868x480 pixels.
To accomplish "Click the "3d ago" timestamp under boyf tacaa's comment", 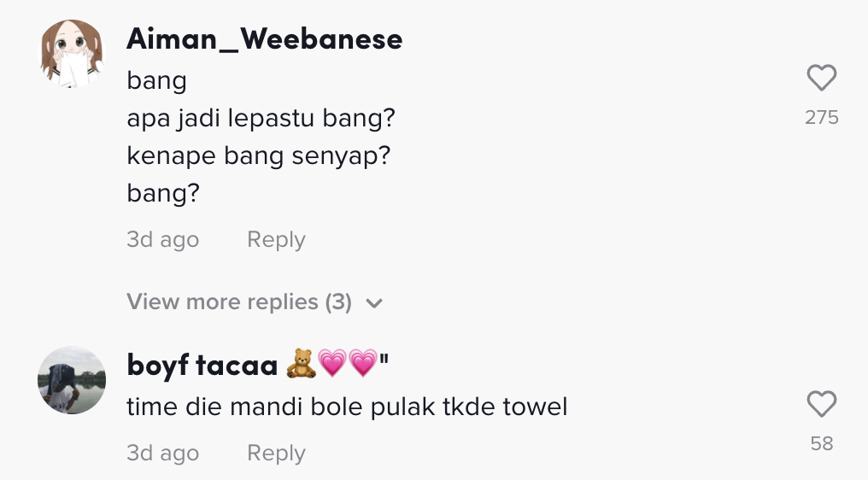I will [x=162, y=453].
